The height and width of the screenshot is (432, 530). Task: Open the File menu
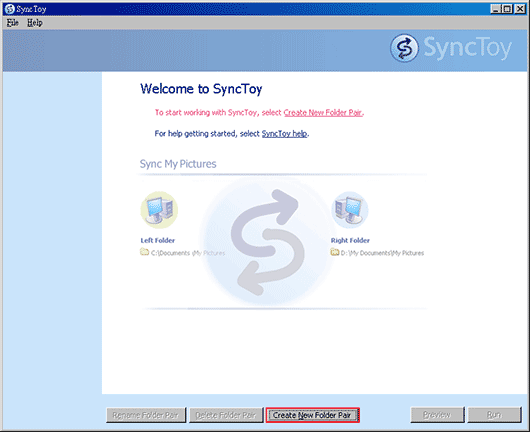click(x=13, y=23)
